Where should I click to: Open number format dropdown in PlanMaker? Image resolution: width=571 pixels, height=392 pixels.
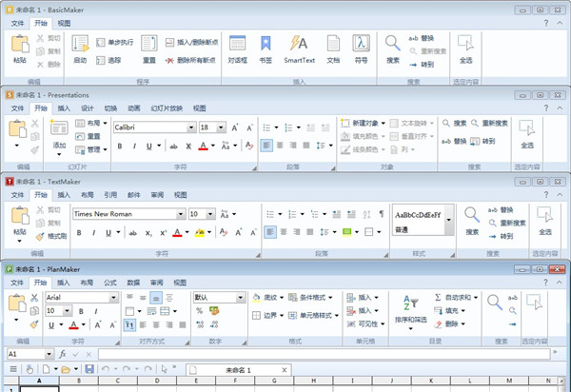pyautogui.click(x=241, y=298)
